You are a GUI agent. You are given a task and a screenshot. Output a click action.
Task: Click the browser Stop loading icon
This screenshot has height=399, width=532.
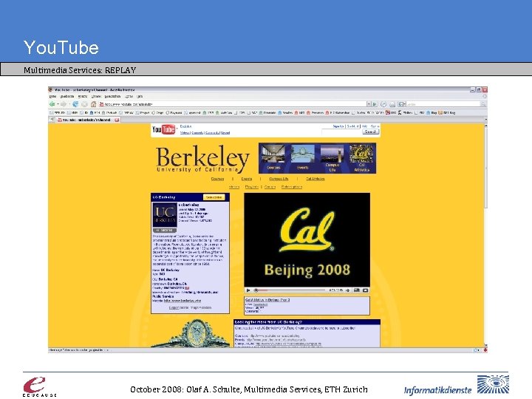click(x=84, y=104)
